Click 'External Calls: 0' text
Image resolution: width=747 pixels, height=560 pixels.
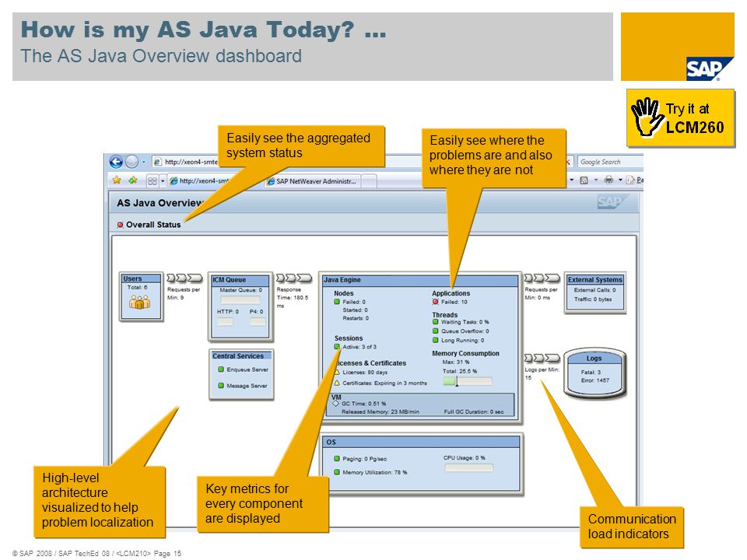click(x=594, y=290)
